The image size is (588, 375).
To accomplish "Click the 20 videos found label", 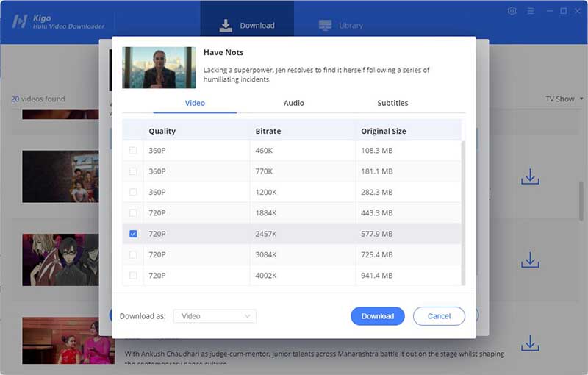I will point(38,99).
